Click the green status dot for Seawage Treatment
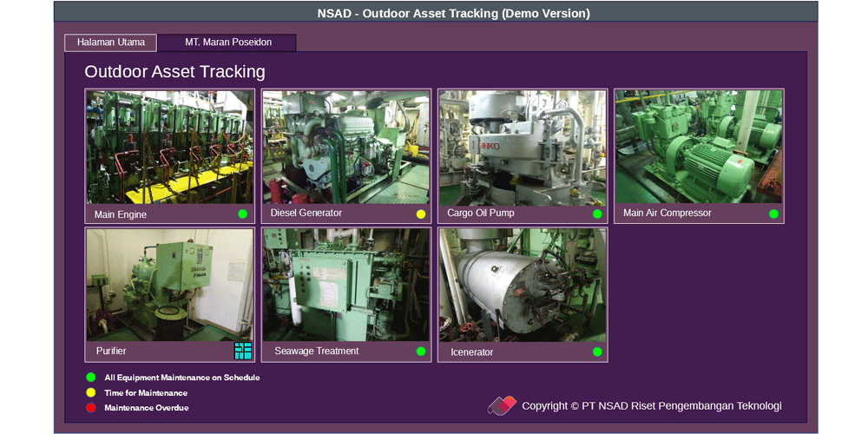 click(x=421, y=351)
